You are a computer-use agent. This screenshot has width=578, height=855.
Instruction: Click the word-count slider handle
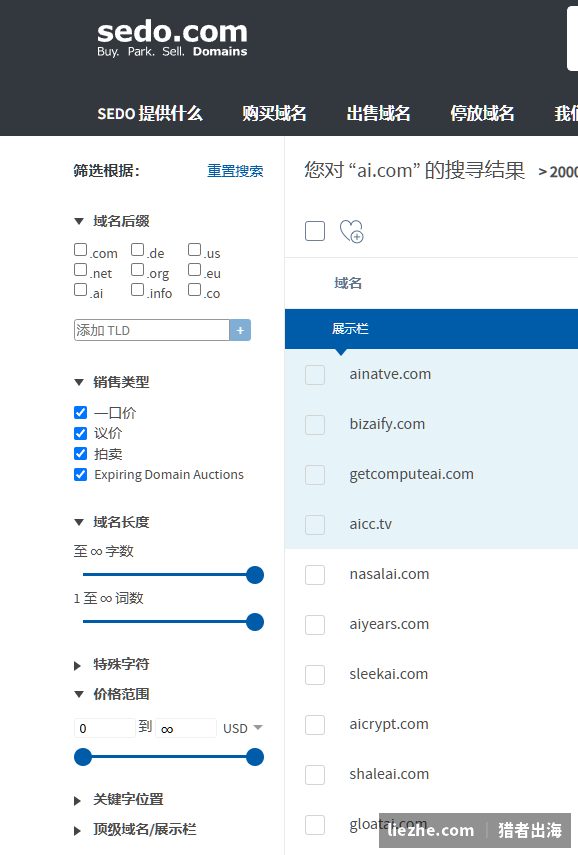pos(255,622)
